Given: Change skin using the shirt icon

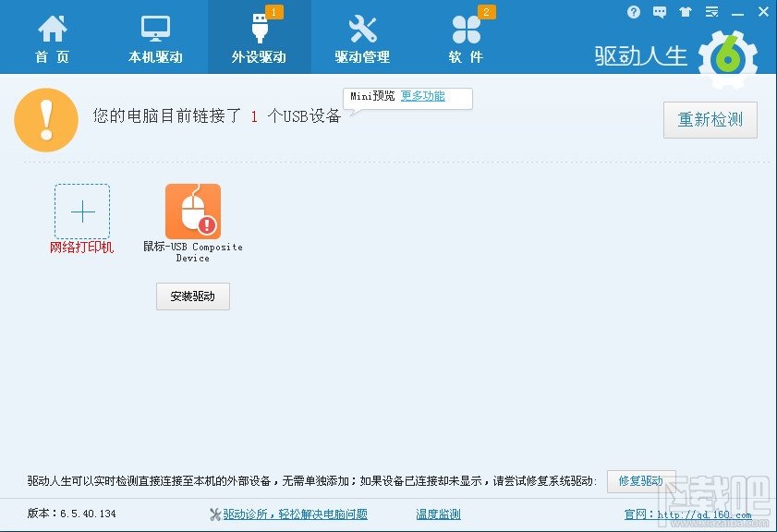Looking at the screenshot, I should (x=684, y=11).
